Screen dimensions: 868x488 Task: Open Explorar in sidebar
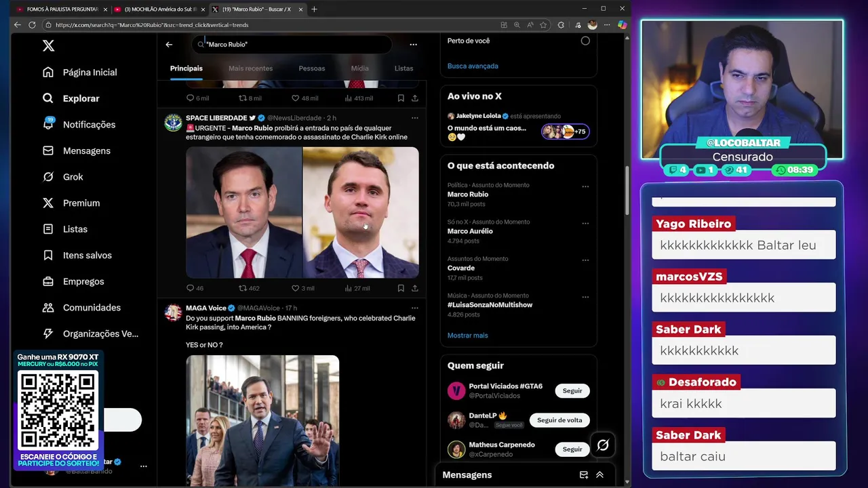tap(71, 98)
